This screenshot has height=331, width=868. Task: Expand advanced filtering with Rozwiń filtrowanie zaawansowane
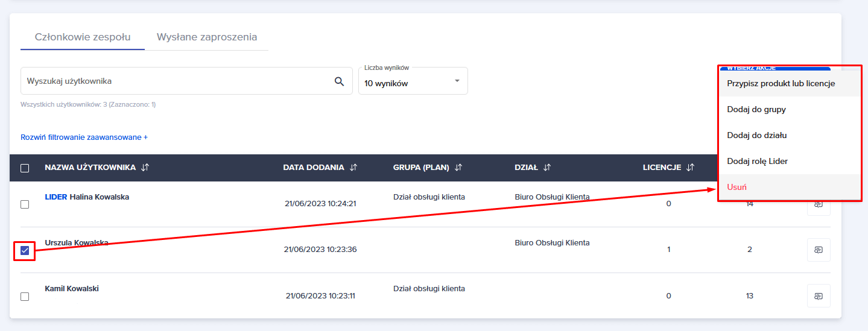[84, 137]
